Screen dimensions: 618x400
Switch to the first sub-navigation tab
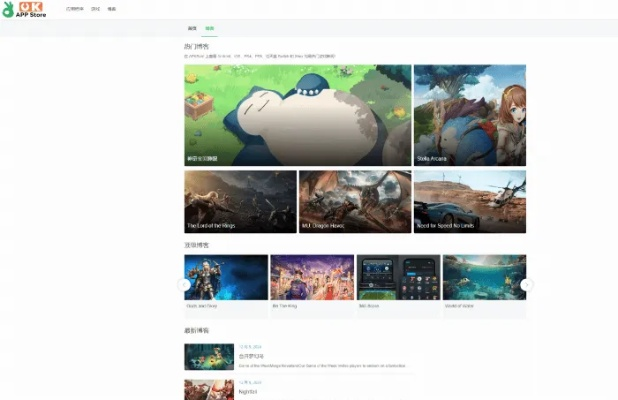click(x=192, y=29)
